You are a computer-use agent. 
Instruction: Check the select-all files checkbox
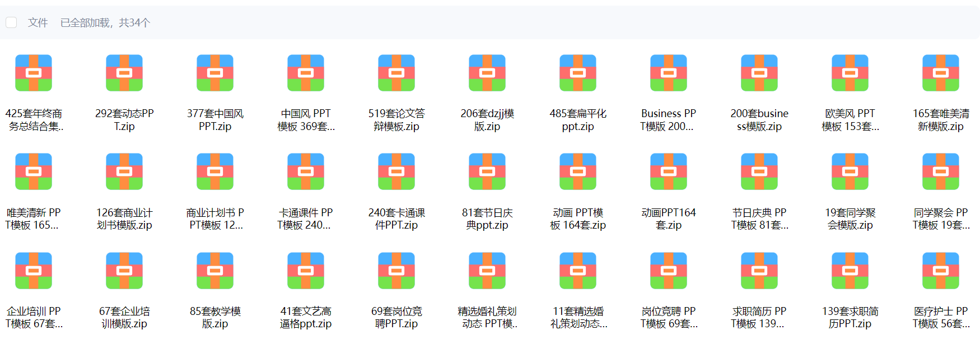click(11, 22)
